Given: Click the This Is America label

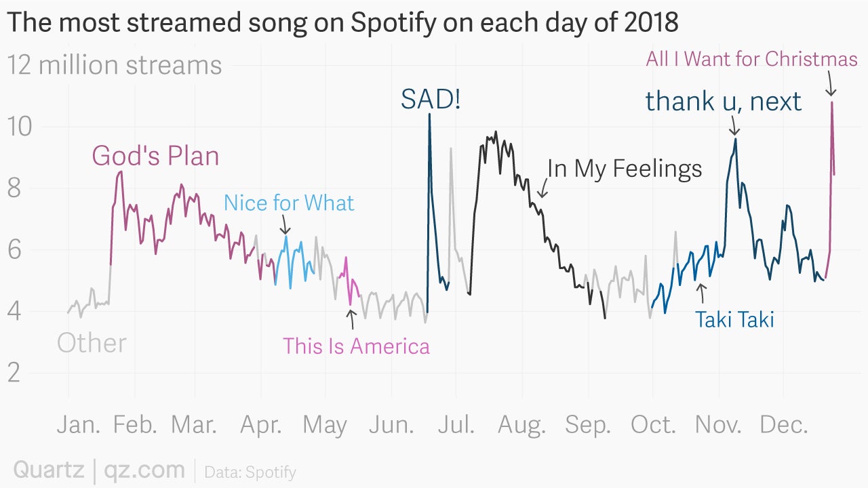Looking at the screenshot, I should pos(356,346).
